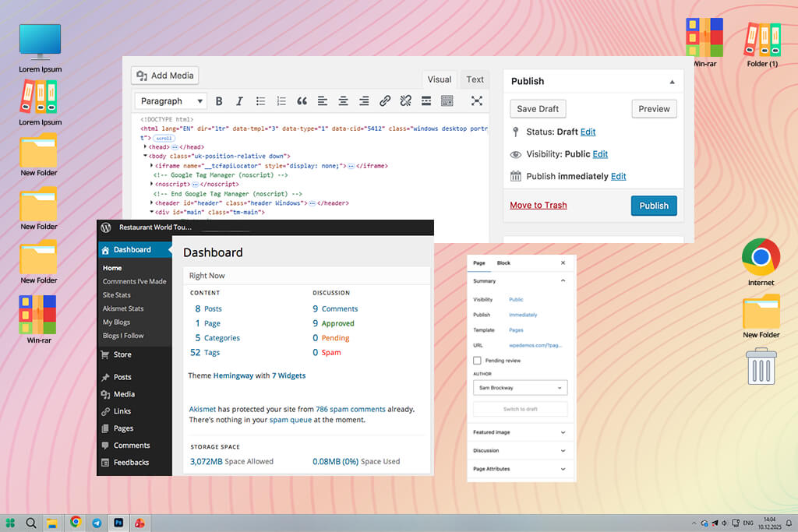This screenshot has height=532, width=798.
Task: Center-align text in editor
Action: tap(344, 101)
